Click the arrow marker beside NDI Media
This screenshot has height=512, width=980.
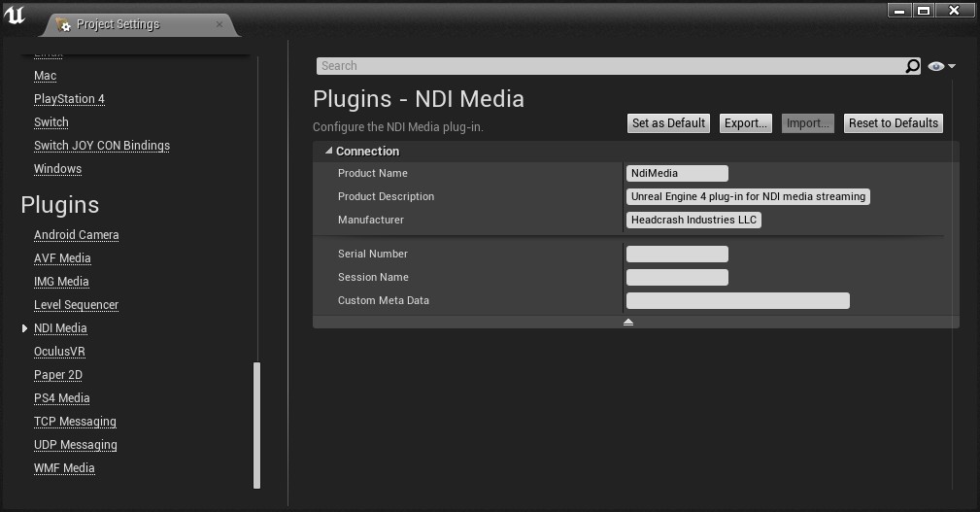pyautogui.click(x=24, y=328)
